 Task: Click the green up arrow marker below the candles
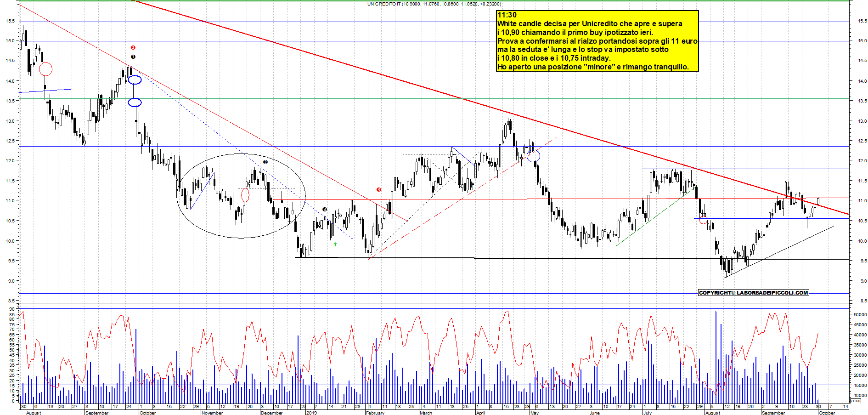[335, 244]
